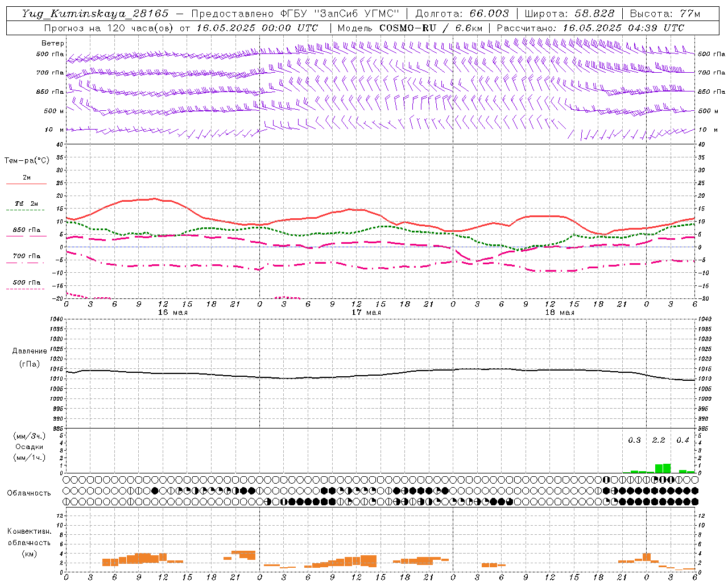Click the Прогноз на 120 часа(ов) text
Image resolution: width=728 pixels, height=582 pixels.
coord(109,28)
